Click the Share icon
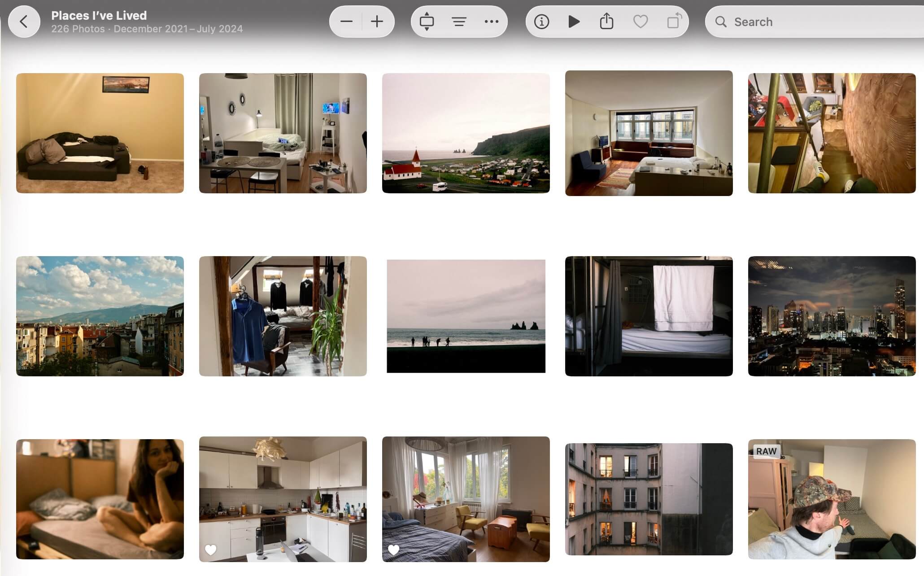Viewport: 924px width, 576px height. point(606,22)
